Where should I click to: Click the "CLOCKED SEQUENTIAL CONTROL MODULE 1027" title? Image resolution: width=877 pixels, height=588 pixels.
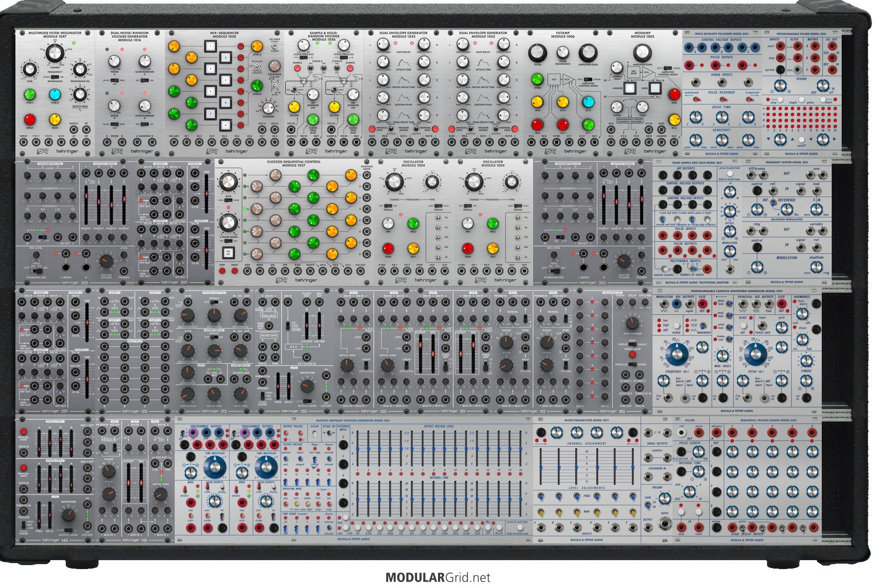293,163
